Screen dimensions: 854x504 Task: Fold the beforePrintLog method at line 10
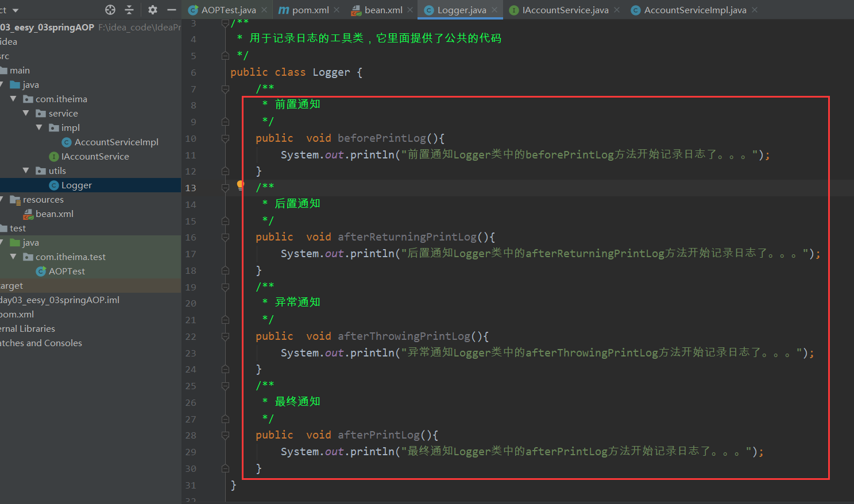tap(225, 138)
